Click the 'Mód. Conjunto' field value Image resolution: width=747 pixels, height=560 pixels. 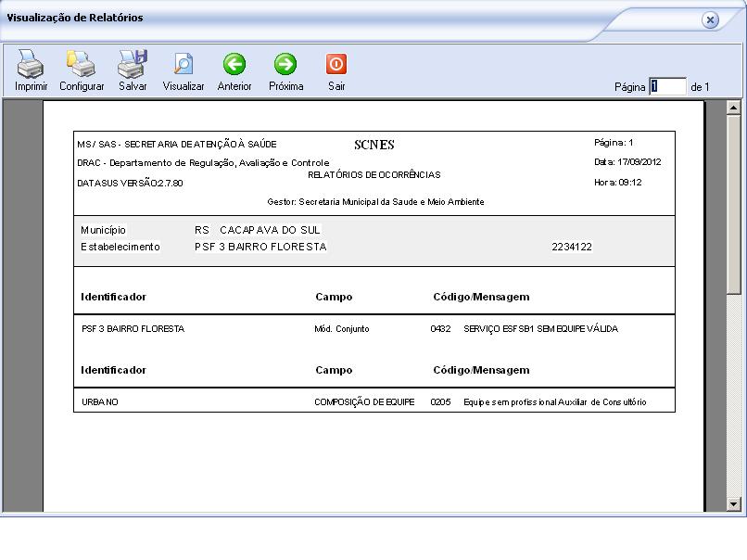(x=342, y=329)
